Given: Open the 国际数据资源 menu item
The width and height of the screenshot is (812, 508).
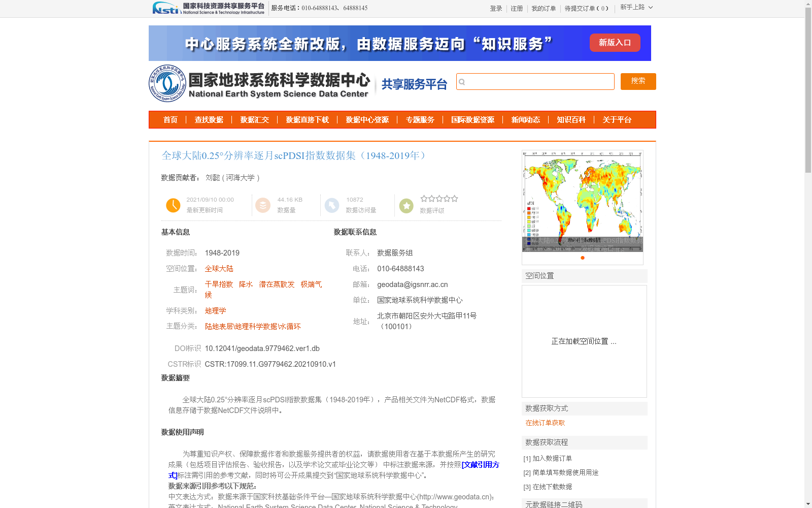Looking at the screenshot, I should click(473, 120).
